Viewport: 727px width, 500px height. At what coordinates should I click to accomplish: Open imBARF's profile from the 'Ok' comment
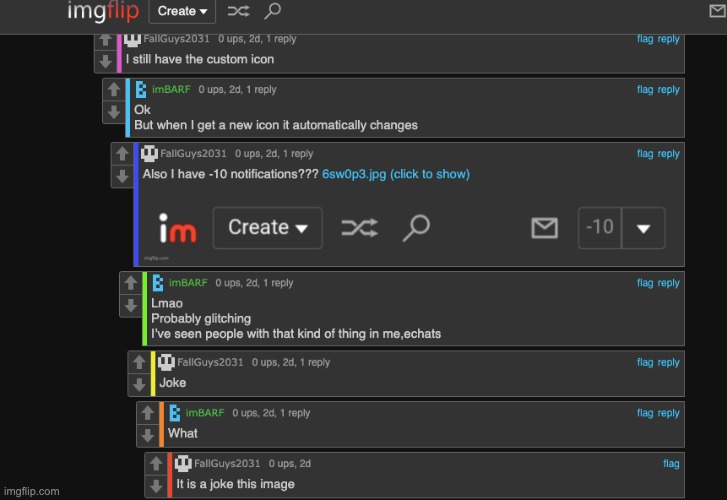[x=171, y=90]
